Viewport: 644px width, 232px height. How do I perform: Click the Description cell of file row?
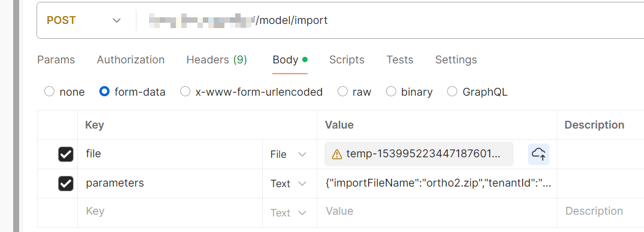(600, 154)
